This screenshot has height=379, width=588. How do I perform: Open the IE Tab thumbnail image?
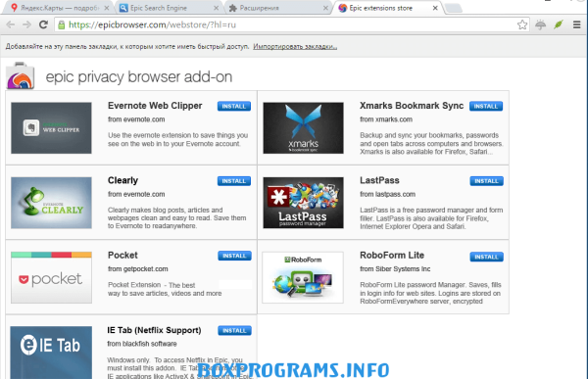tap(51, 353)
